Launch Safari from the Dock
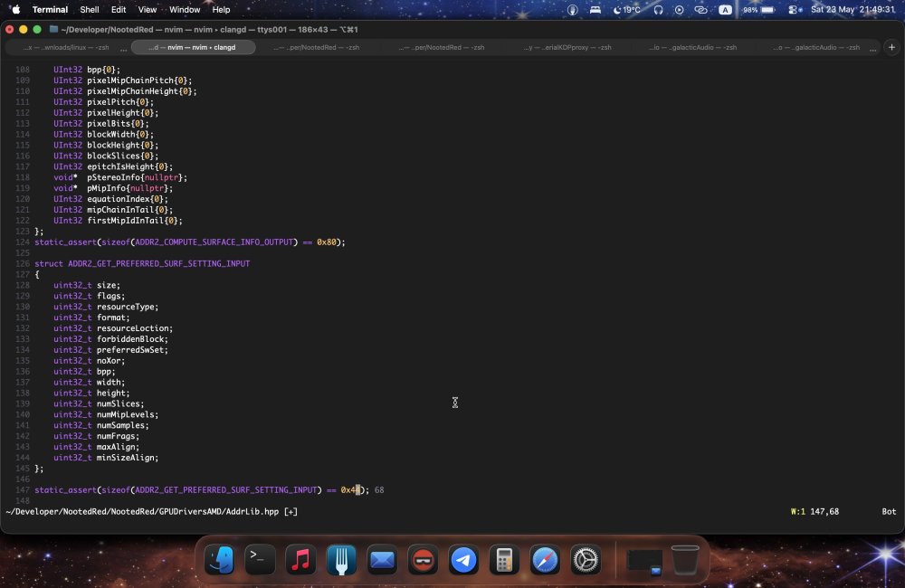Screen dimensions: 905x588 (545, 560)
